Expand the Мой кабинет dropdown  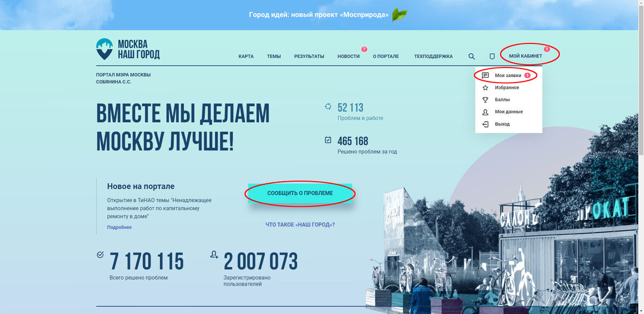(526, 56)
